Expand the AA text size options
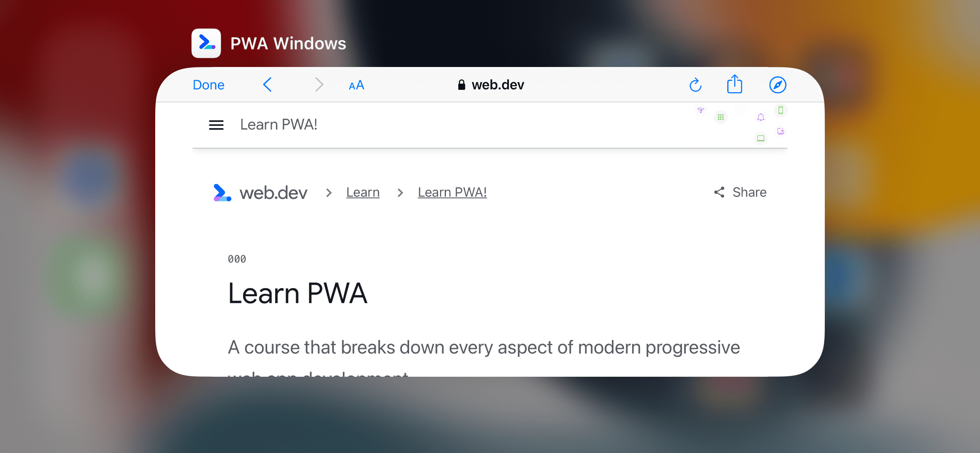The height and width of the screenshot is (453, 980). pos(356,84)
